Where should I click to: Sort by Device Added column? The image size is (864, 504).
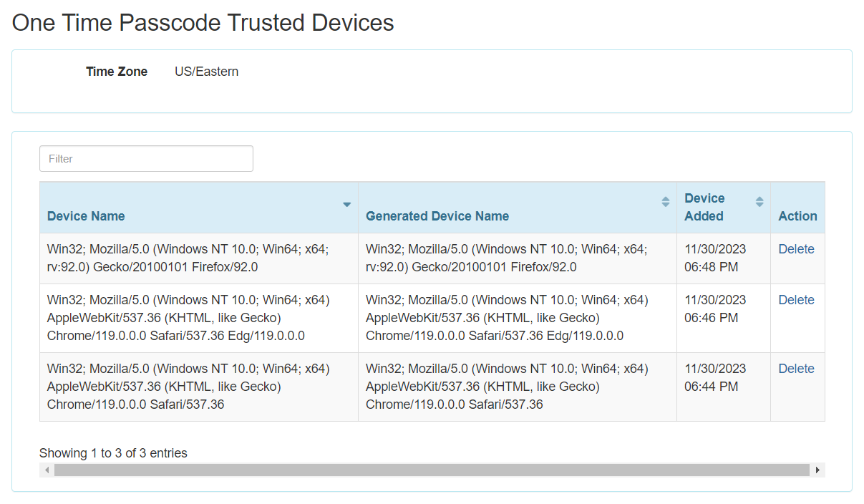(x=724, y=208)
